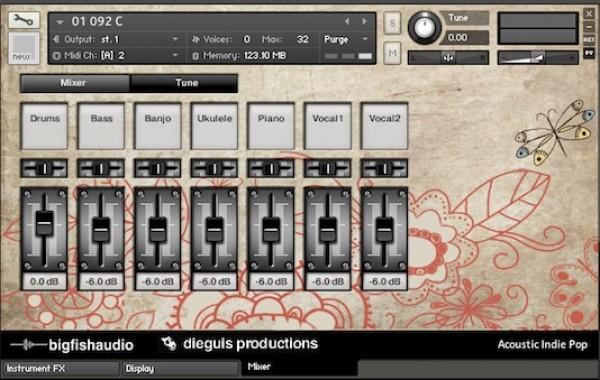Click the Tune knob
This screenshot has height=380, width=600.
(x=424, y=27)
